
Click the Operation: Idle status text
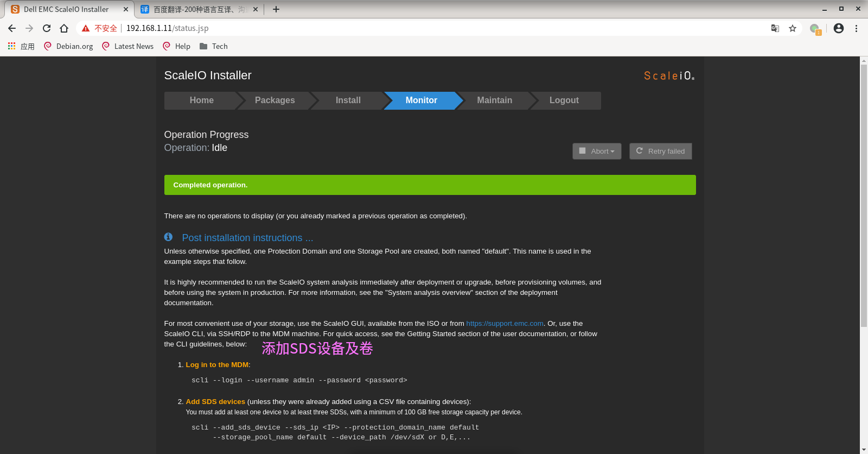[195, 148]
